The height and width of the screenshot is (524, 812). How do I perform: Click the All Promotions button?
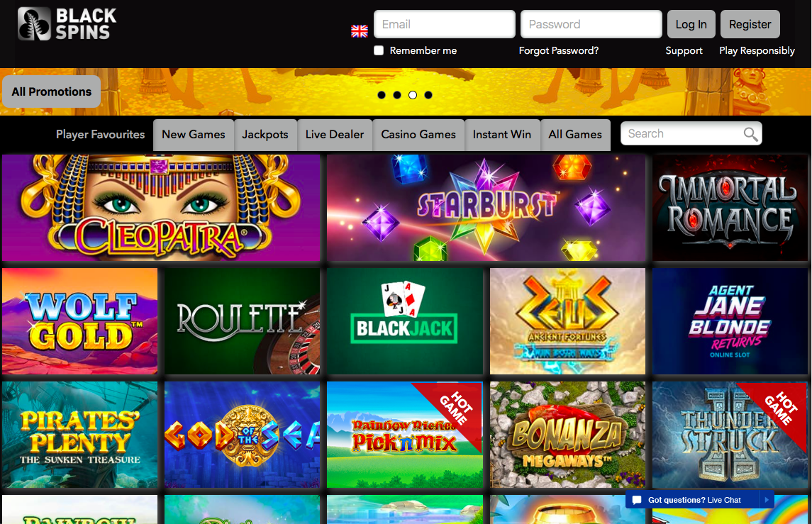click(52, 91)
